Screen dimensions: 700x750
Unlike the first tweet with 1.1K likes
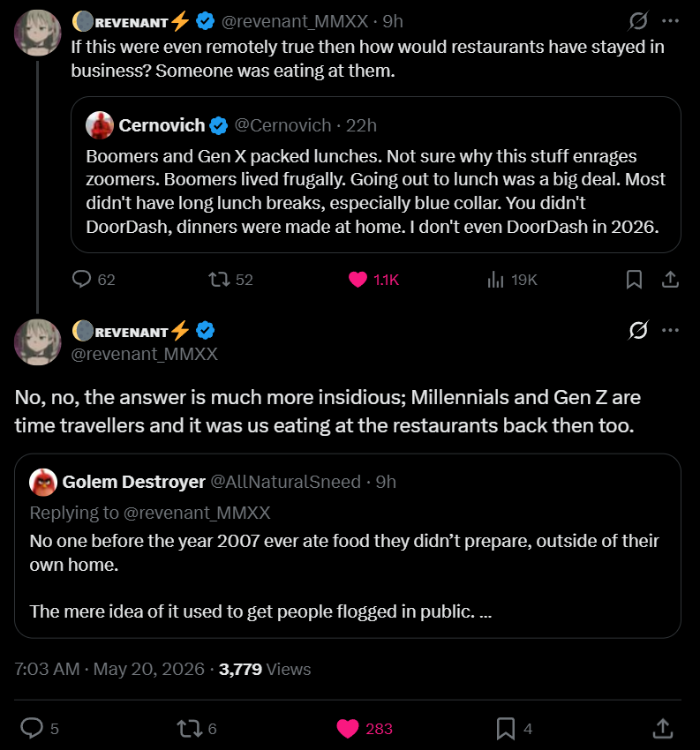(373, 280)
